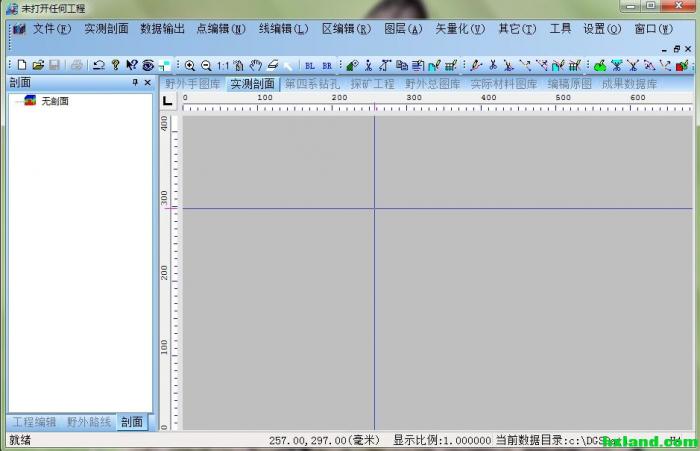Screen dimensions: 700x451
Task: Click the Open folder icon
Action: coord(38,65)
